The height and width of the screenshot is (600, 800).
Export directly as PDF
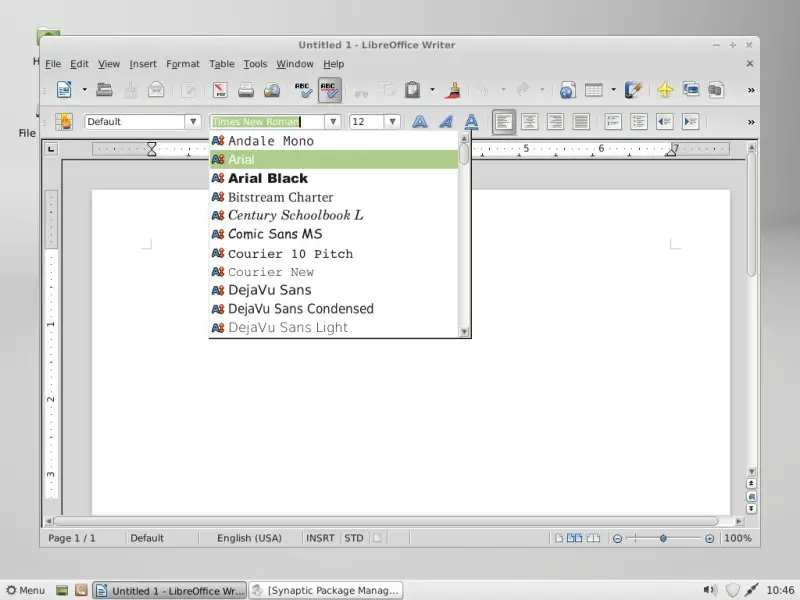220,90
